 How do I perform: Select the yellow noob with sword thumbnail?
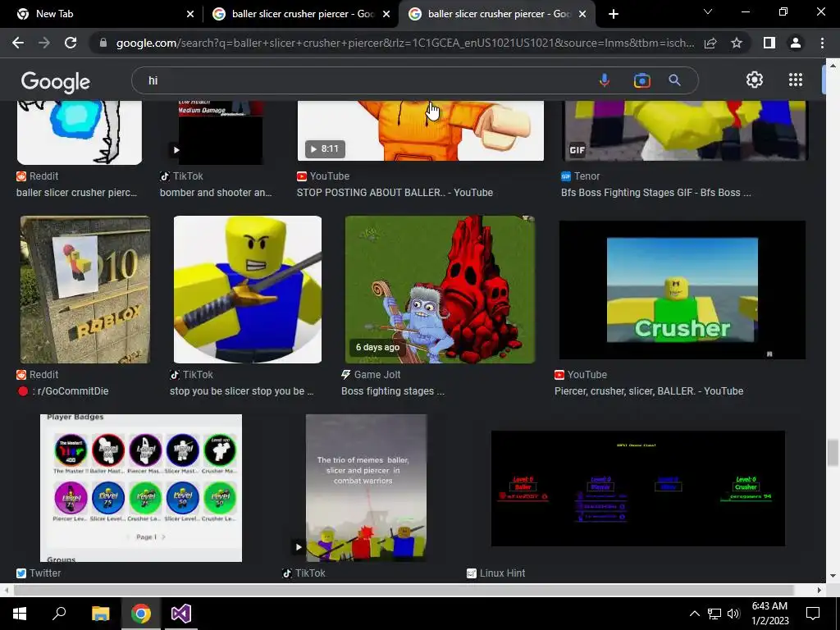tap(248, 290)
